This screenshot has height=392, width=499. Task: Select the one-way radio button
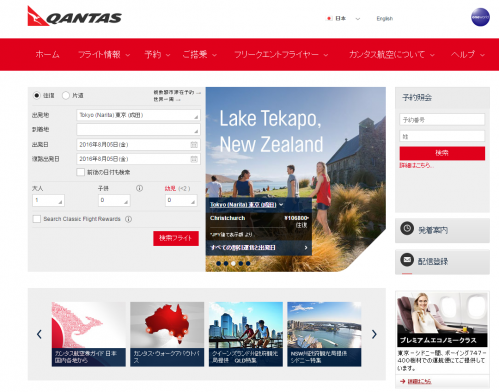tap(66, 95)
